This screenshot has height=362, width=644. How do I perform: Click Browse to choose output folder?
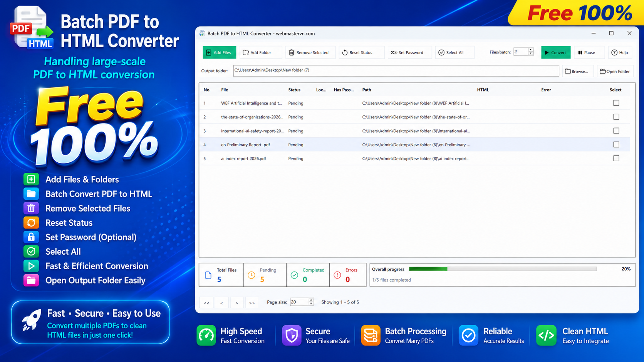577,71
